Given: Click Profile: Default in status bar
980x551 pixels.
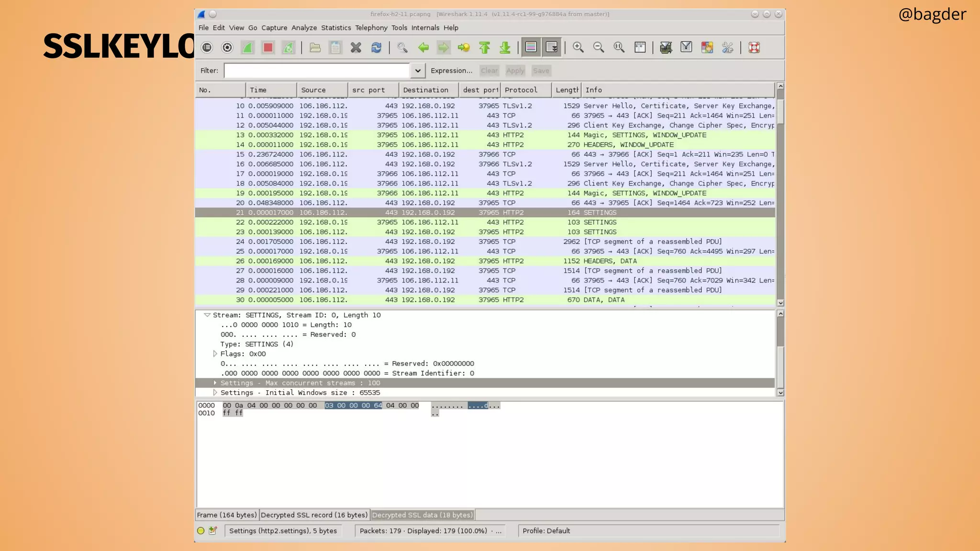Looking at the screenshot, I should (x=546, y=530).
